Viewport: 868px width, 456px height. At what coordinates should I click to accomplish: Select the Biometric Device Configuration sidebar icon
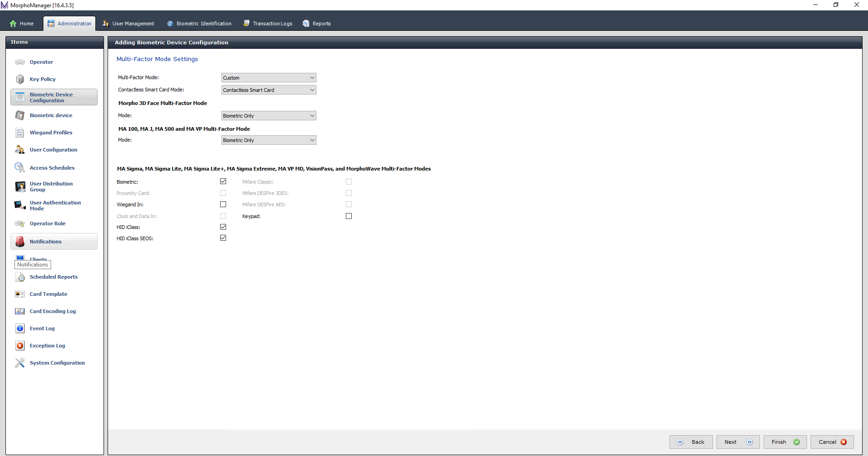pos(20,97)
